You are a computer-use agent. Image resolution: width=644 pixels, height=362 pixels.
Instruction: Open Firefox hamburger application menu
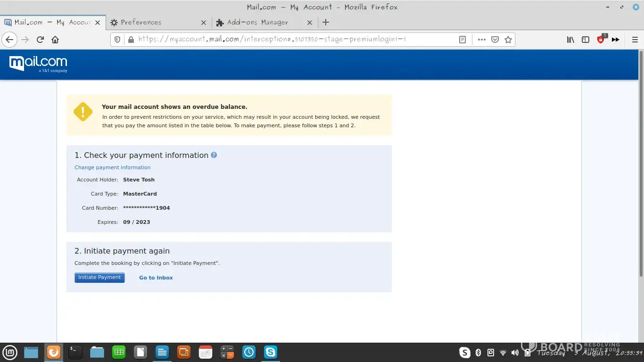click(x=635, y=40)
